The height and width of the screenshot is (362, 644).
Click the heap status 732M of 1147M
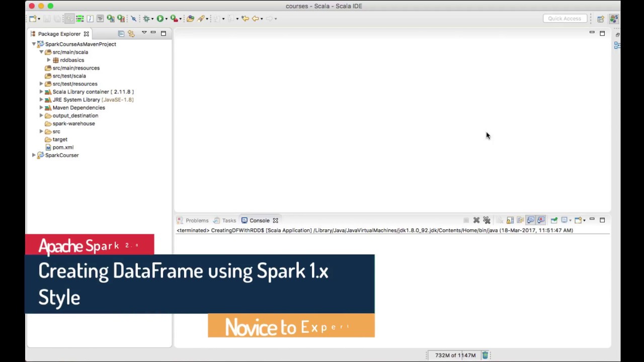(x=455, y=355)
